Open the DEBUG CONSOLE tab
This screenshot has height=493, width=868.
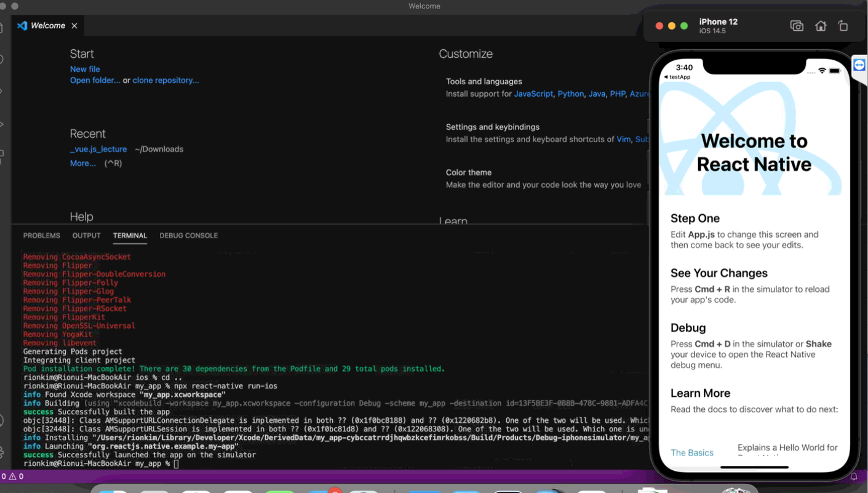click(x=188, y=236)
